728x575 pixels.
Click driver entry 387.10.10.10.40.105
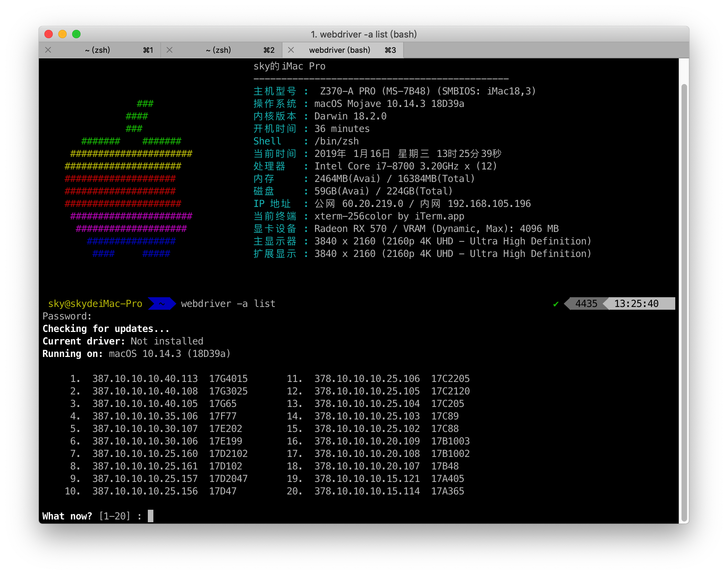point(145,404)
